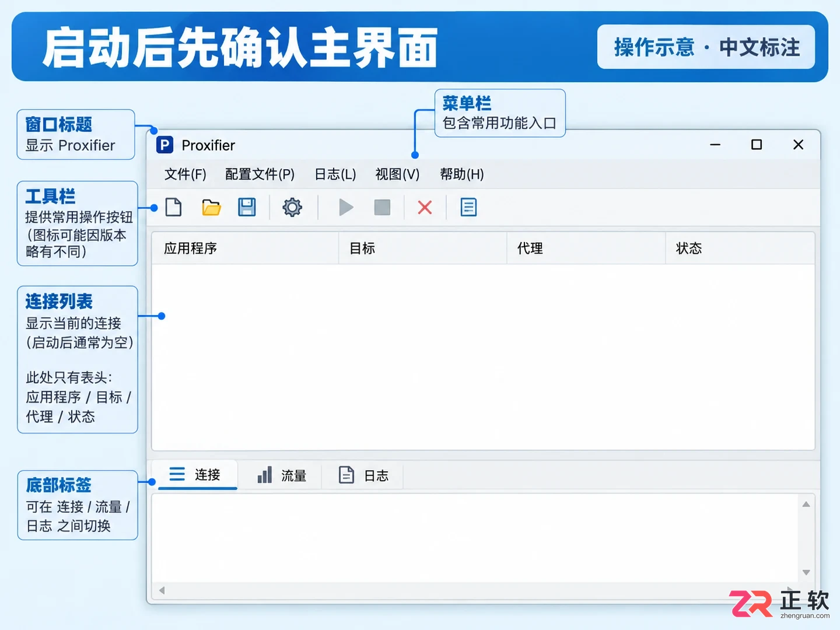Viewport: 840px width, 630px height.
Task: Save using the floppy disk icon
Action: click(247, 207)
